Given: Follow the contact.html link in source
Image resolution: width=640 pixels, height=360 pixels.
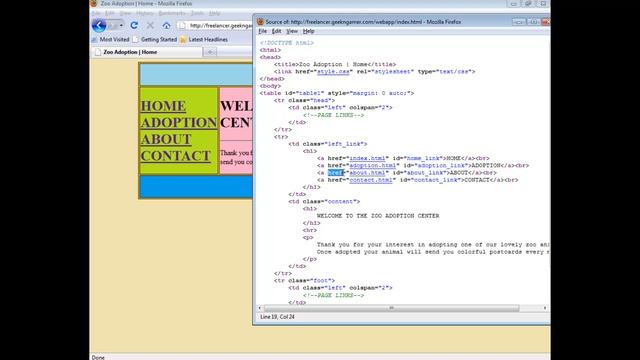Looking at the screenshot, I should (x=371, y=180).
